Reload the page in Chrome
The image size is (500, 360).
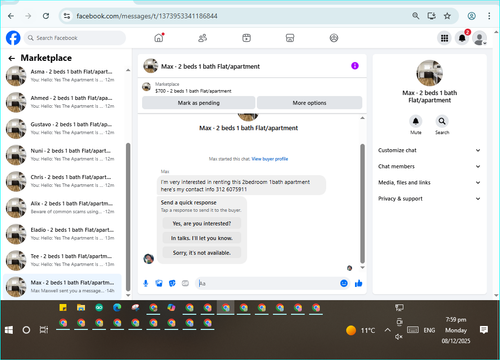46,16
